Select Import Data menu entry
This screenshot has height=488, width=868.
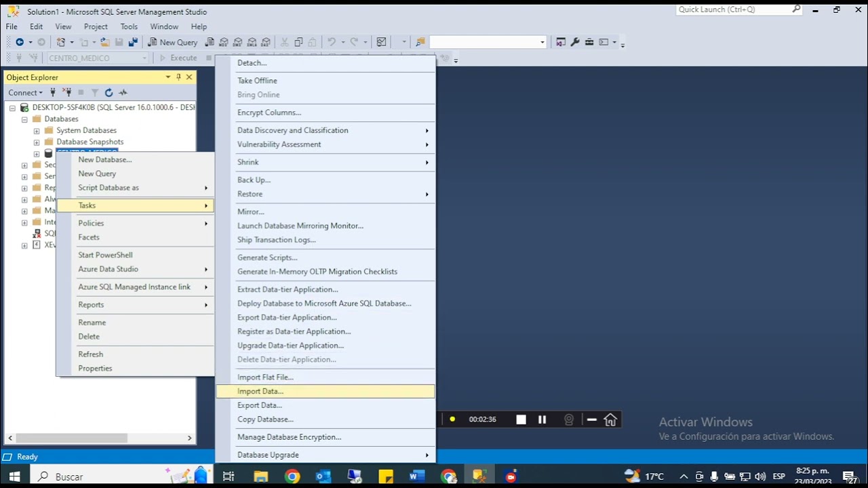click(x=325, y=391)
